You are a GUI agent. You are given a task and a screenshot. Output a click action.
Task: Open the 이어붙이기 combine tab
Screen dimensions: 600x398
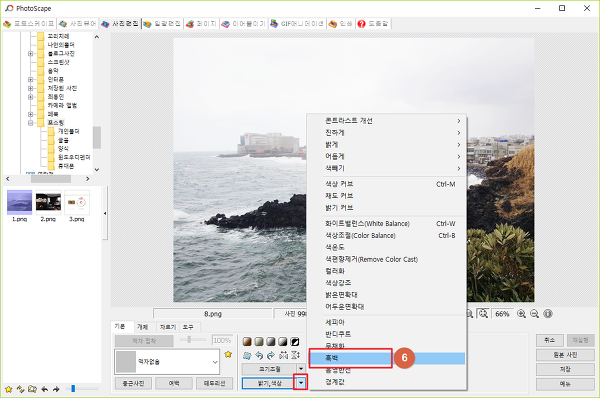point(243,24)
